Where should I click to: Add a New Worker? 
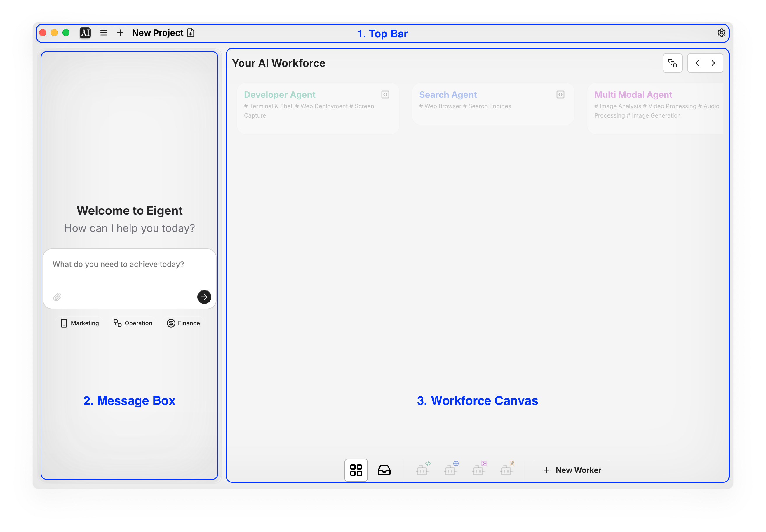pos(572,470)
